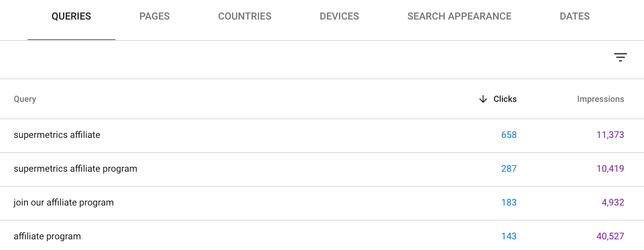Go to the Devices tab

click(x=339, y=16)
